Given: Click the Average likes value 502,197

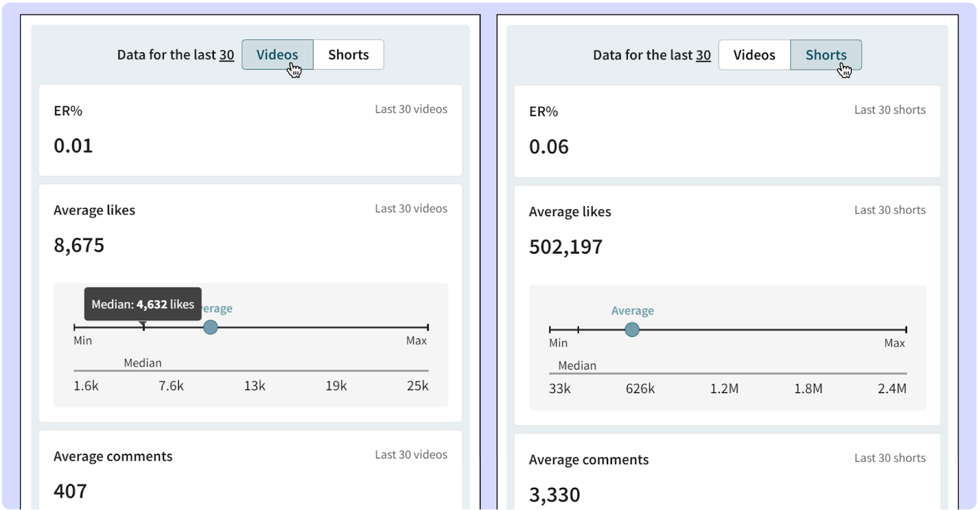Looking at the screenshot, I should coord(565,246).
